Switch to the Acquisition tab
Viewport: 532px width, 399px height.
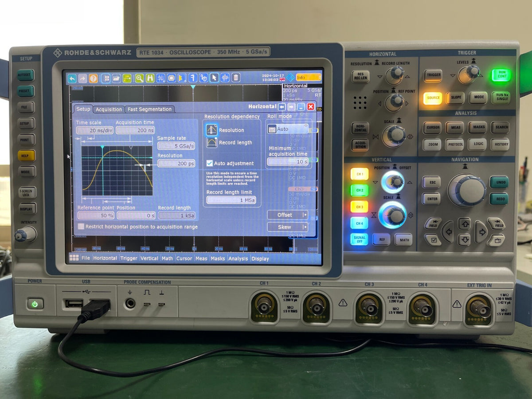point(109,110)
